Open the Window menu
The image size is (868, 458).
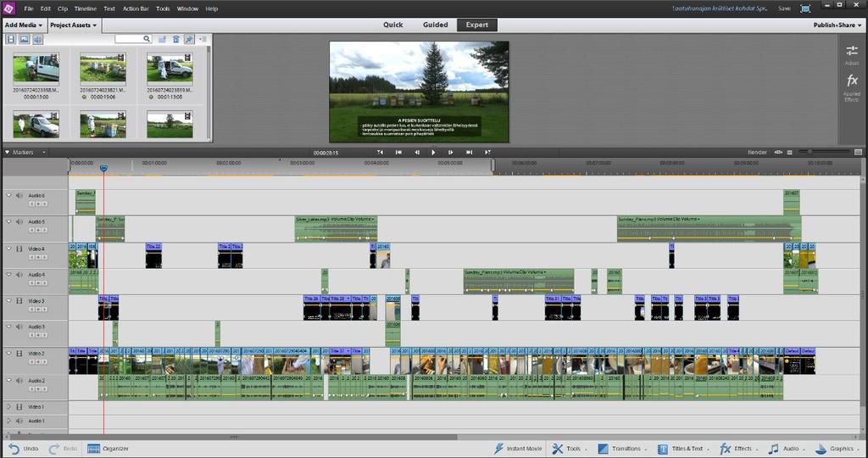coord(187,8)
